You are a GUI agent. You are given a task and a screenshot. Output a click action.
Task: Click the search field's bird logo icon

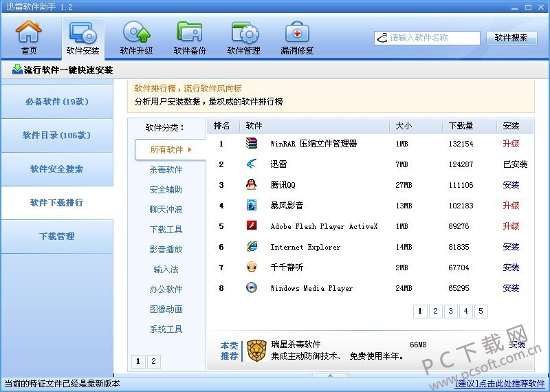(x=382, y=38)
